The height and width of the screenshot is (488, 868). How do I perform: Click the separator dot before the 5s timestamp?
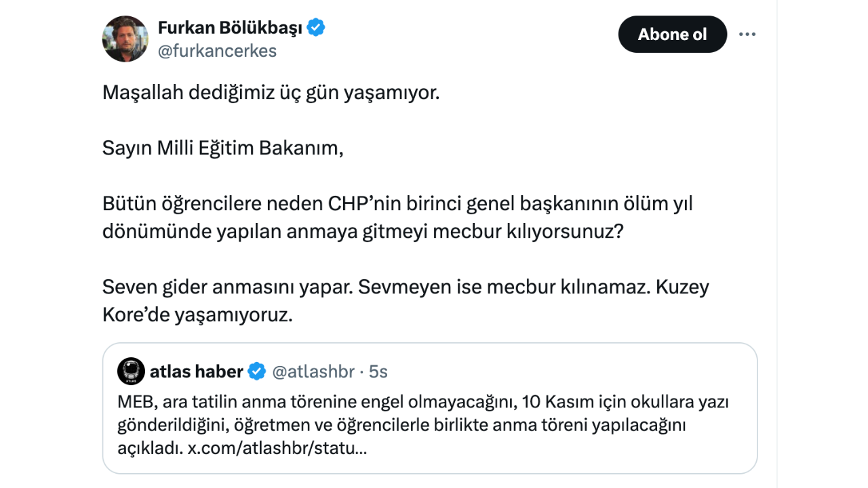[x=360, y=371]
